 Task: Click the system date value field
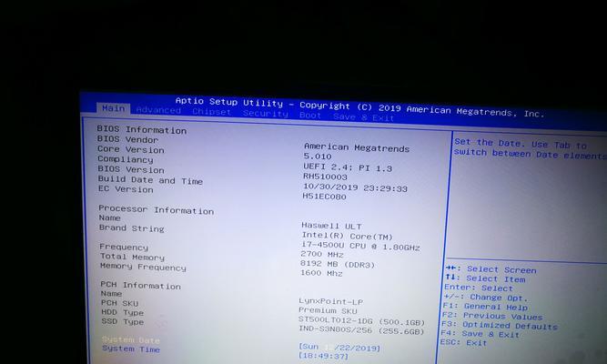point(339,348)
